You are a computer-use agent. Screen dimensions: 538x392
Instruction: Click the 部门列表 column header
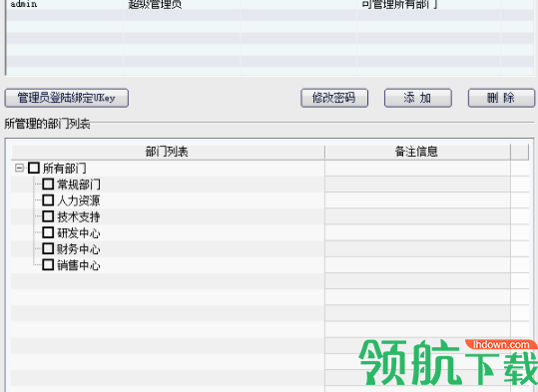click(x=168, y=152)
